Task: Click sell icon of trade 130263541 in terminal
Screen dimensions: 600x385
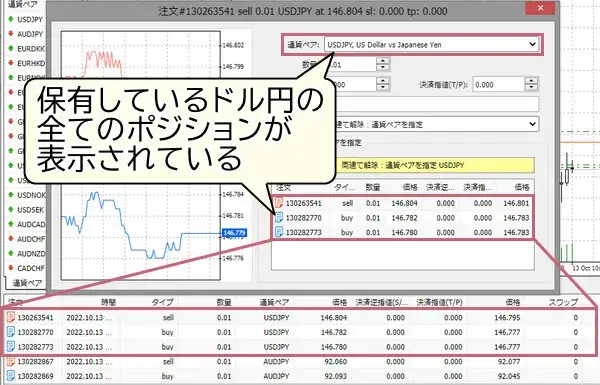Action: pos(11,317)
